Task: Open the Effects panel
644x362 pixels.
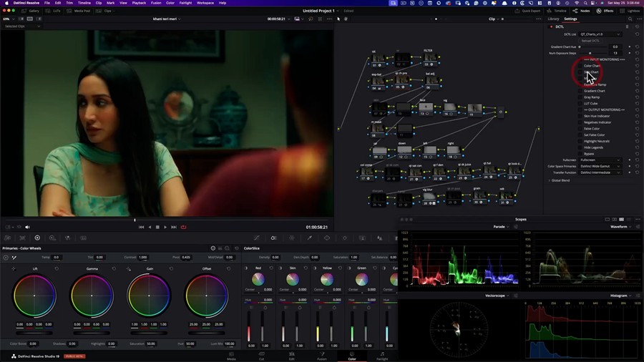Action: click(605, 11)
